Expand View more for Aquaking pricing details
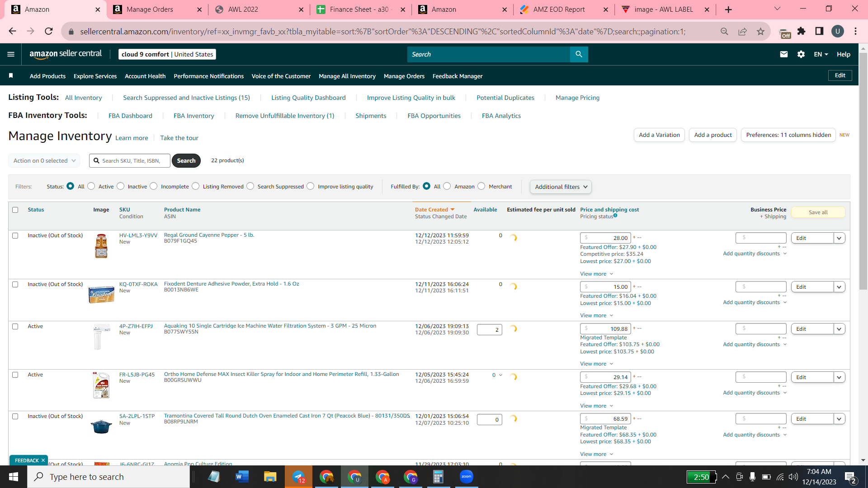This screenshot has height=488, width=868. tap(597, 364)
